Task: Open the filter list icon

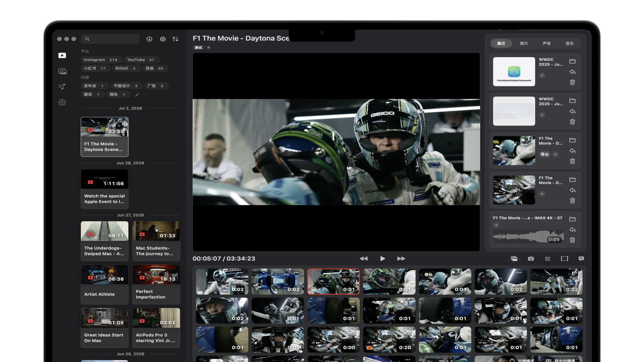Action: [163, 39]
